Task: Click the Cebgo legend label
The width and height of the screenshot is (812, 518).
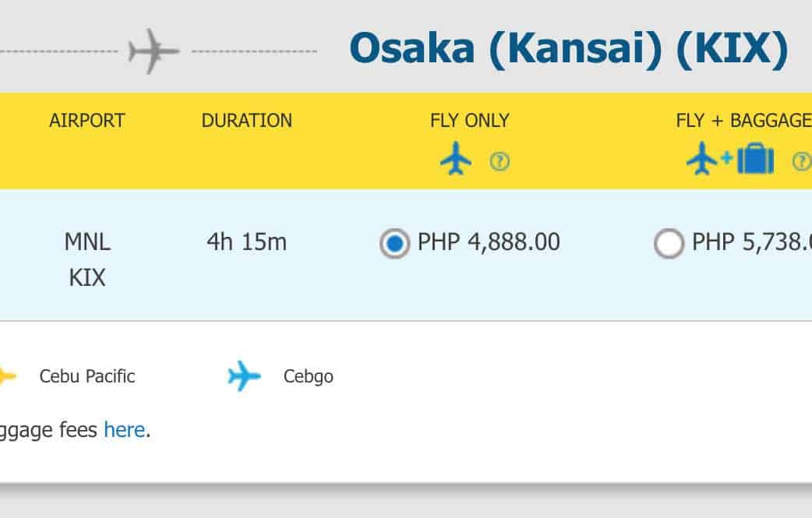Action: [309, 377]
